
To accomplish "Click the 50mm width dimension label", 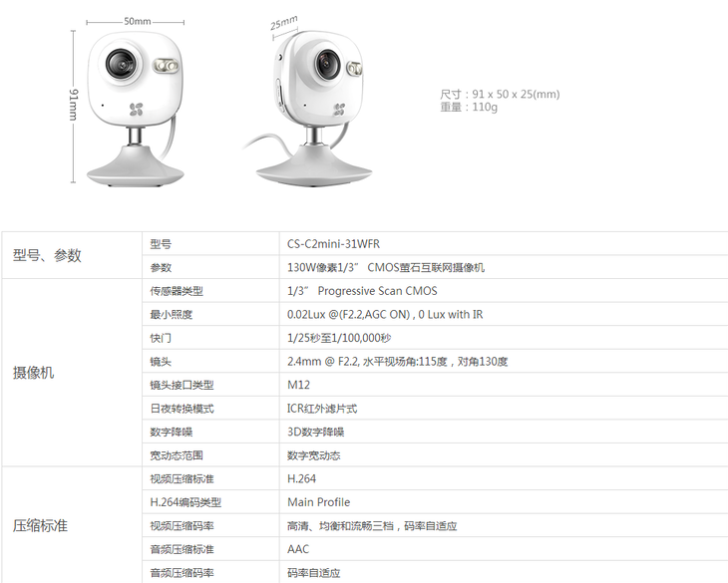I will click(137, 21).
